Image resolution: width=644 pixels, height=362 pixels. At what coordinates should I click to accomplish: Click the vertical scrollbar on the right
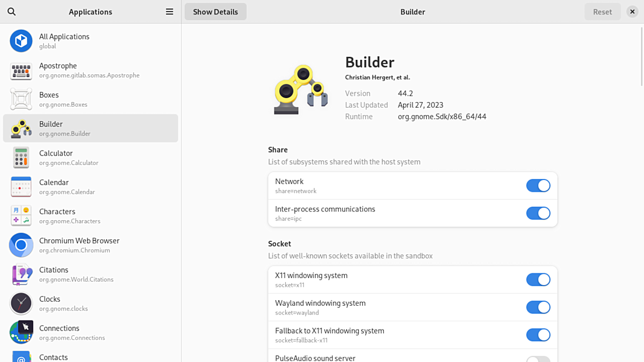[x=641, y=57]
